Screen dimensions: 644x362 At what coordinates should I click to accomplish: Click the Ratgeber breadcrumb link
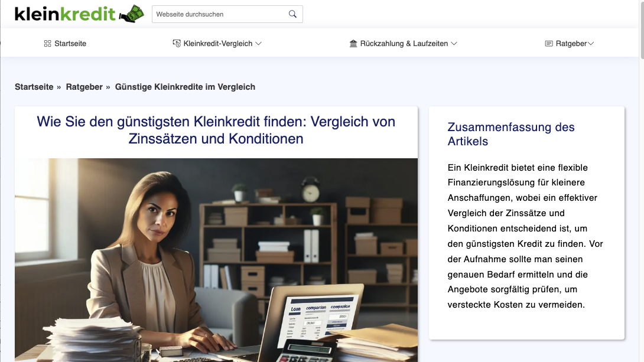[x=84, y=87]
